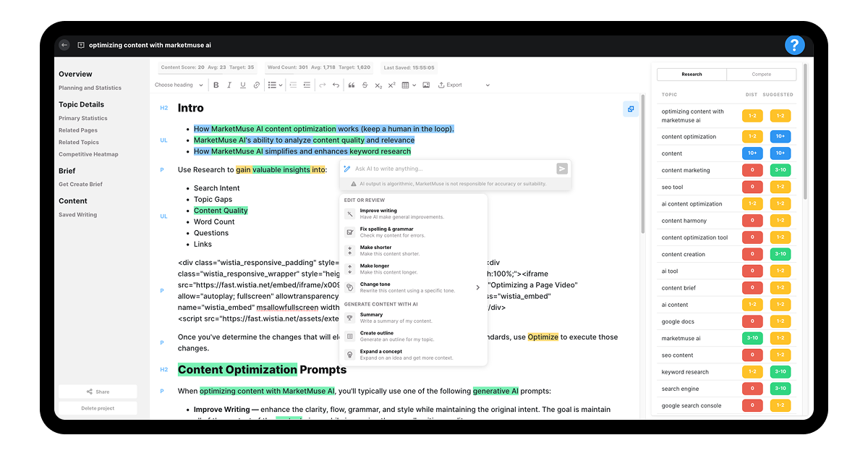
Task: Open Competitive Heatmap in sidebar
Action: pos(88,154)
